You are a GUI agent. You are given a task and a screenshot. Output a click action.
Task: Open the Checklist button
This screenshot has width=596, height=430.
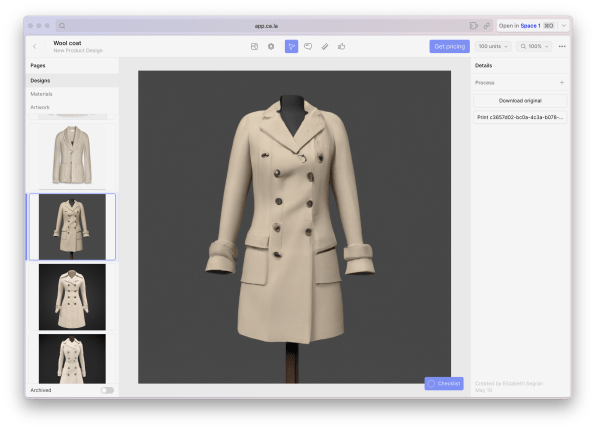pyautogui.click(x=444, y=384)
